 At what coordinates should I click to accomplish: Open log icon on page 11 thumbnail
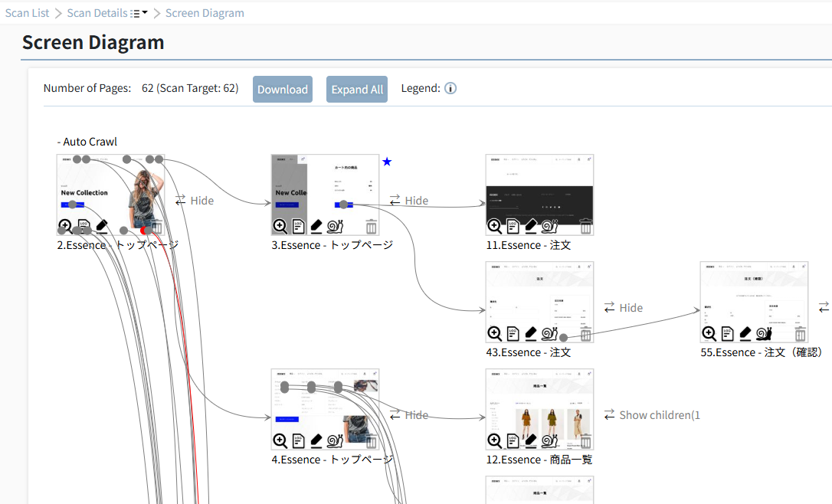point(513,227)
